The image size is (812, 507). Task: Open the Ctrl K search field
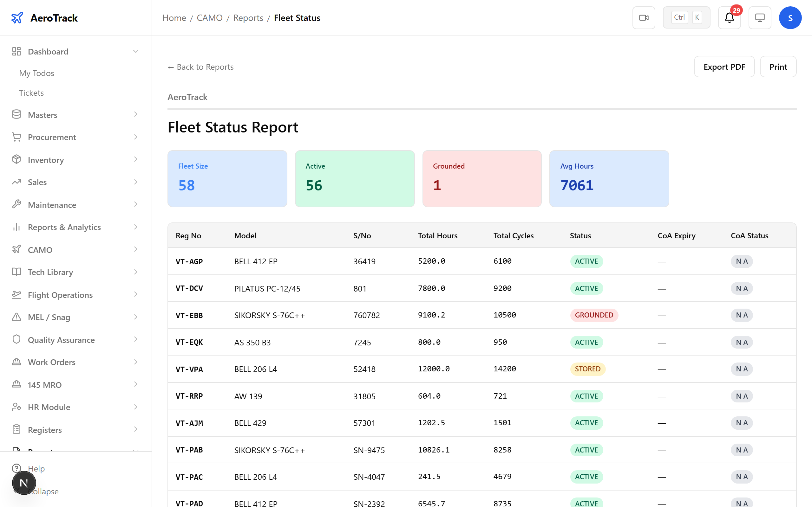point(686,17)
